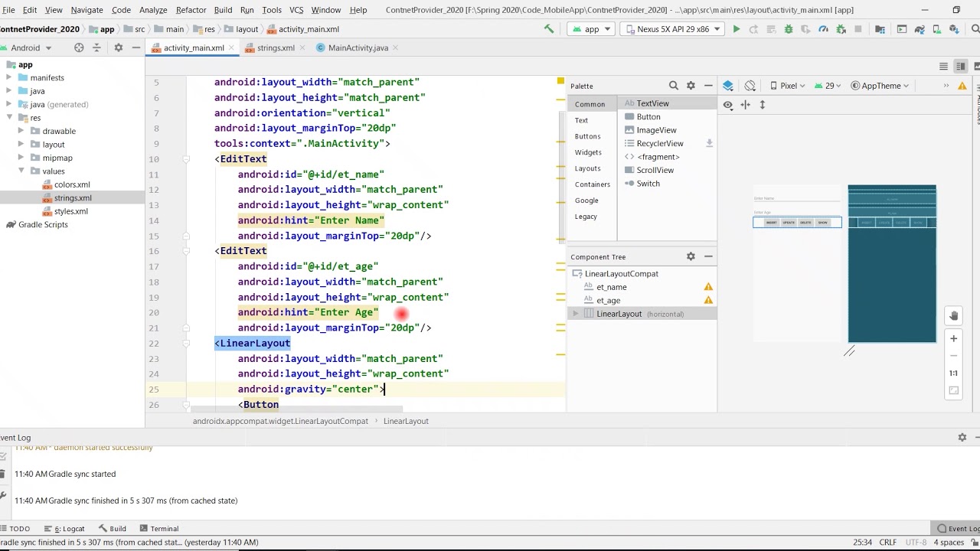Open the Build menu
This screenshot has height=551, width=980.
(223, 10)
